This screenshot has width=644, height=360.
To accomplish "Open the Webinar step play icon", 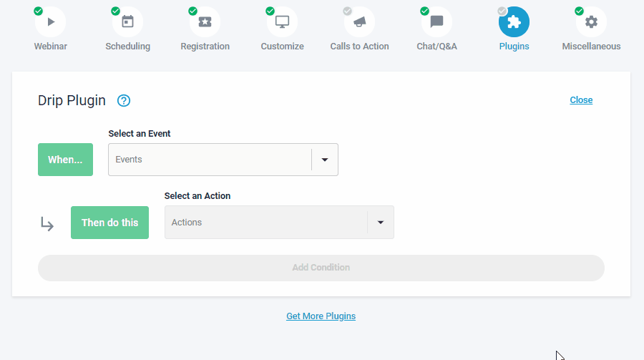I will 51,21.
